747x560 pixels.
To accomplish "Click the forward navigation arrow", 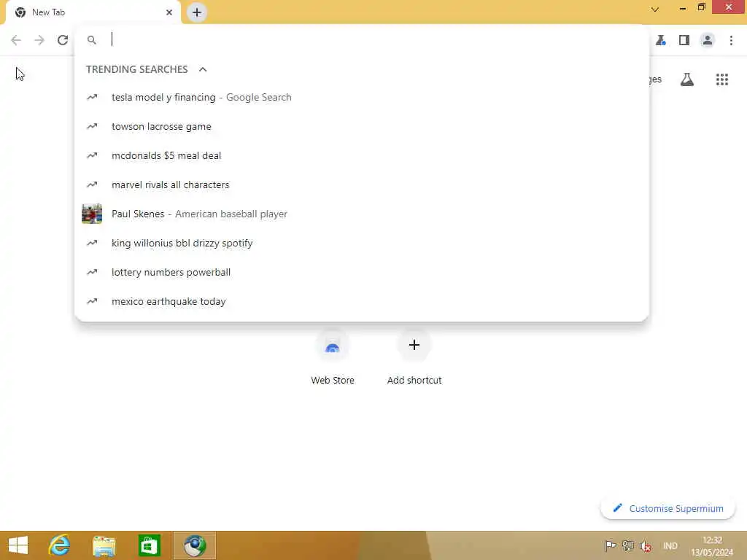I will (39, 40).
